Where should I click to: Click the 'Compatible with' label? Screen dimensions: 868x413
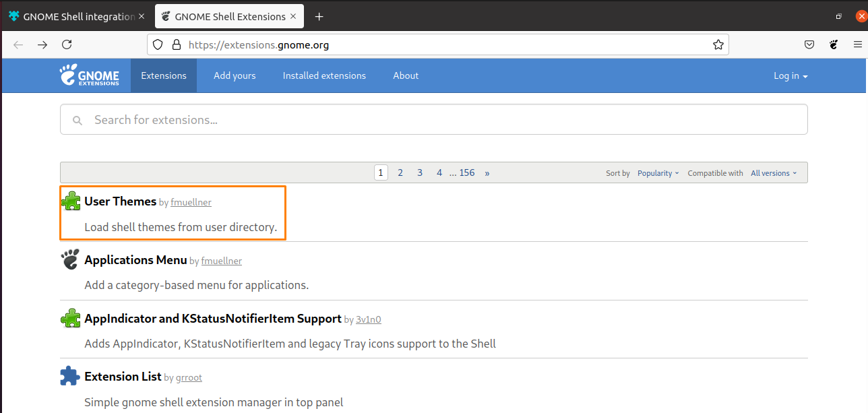tap(715, 173)
